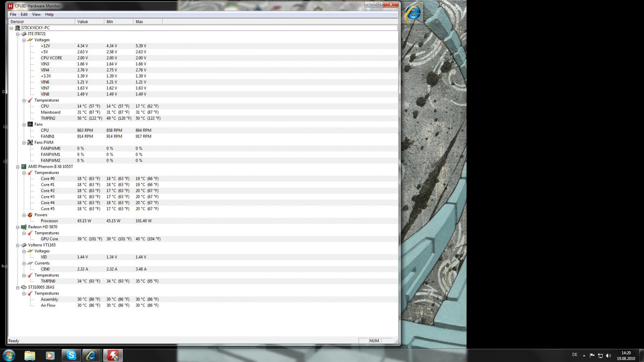Open Internet Explorer from the taskbar
This screenshot has width=644, height=362.
click(92, 355)
